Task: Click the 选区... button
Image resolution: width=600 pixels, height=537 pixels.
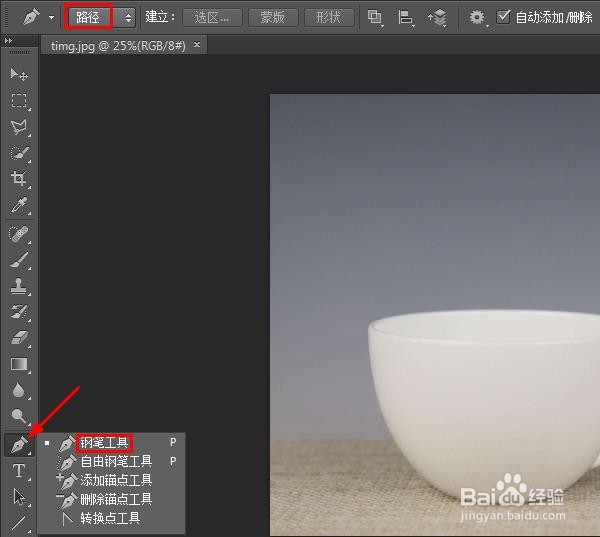Action: coord(212,18)
